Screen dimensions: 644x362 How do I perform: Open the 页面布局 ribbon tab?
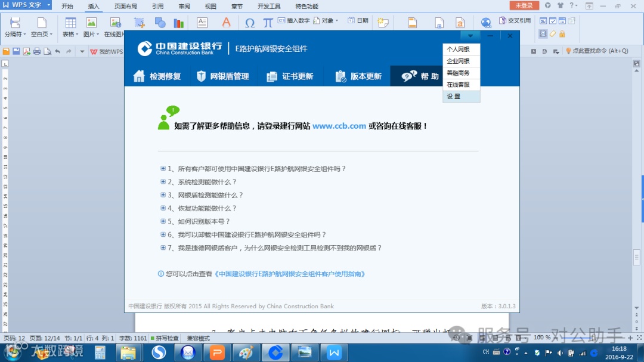point(126,6)
